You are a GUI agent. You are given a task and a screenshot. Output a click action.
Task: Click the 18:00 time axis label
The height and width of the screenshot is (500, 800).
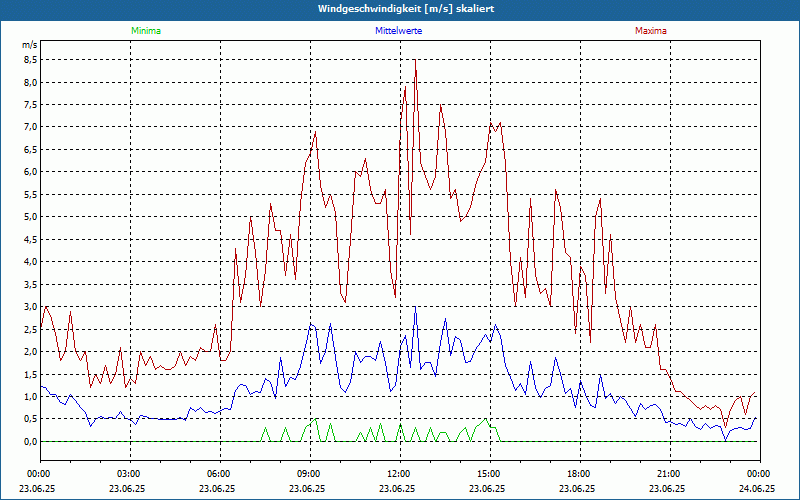click(579, 473)
